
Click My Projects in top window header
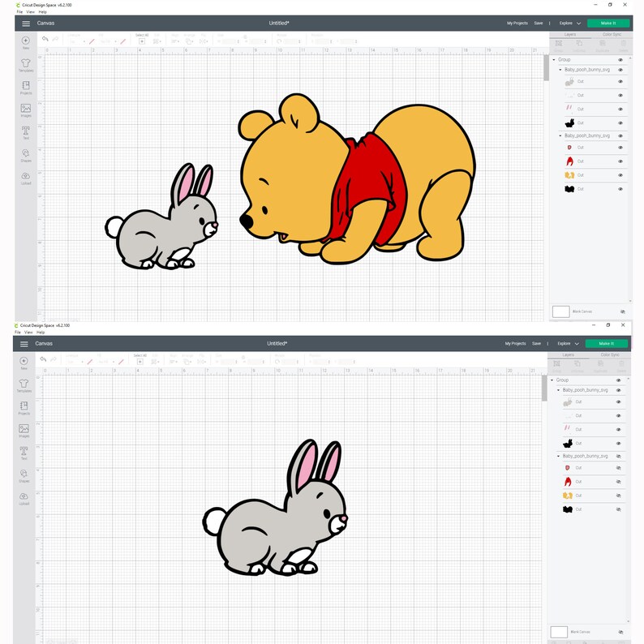coord(517,24)
